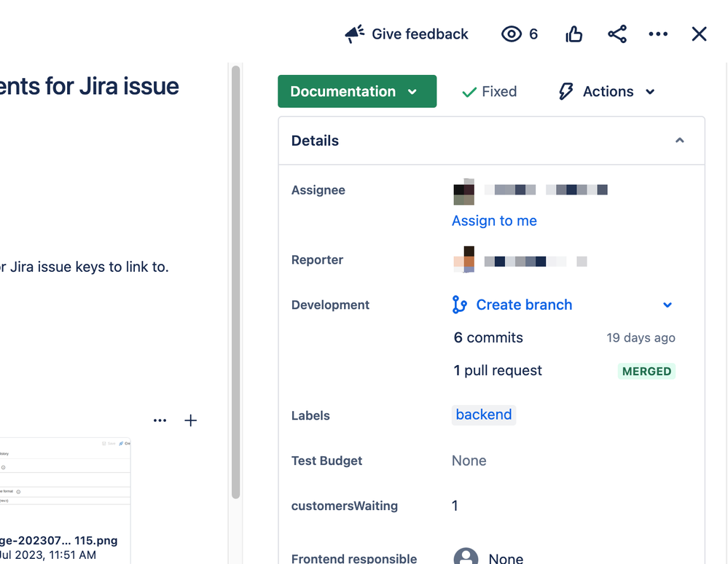The height and width of the screenshot is (564, 728).
Task: Open the Documentation status dropdown
Action: tap(357, 91)
